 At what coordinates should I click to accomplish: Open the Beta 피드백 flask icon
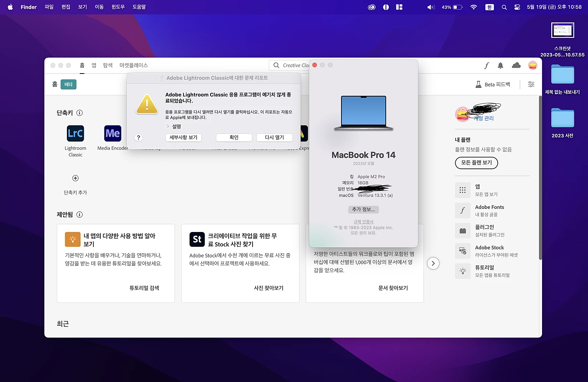tap(478, 84)
